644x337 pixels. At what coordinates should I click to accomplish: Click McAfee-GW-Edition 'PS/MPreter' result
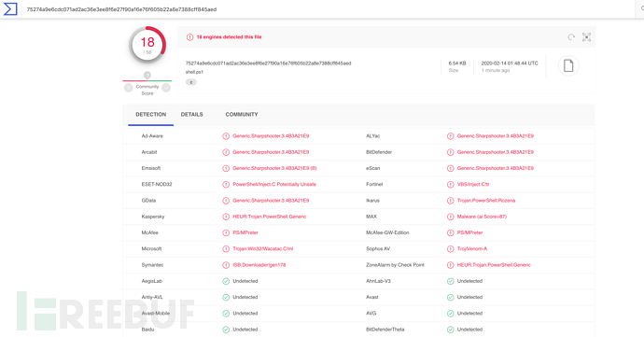(x=469, y=232)
